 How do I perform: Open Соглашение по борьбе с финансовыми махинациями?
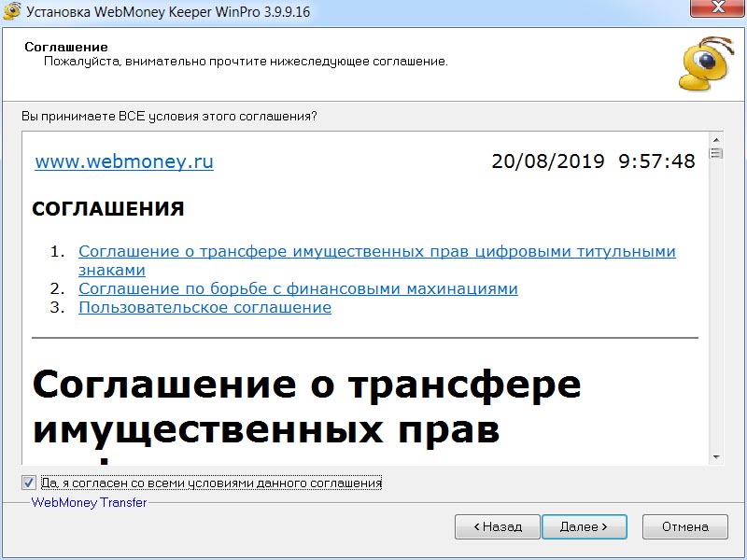(298, 288)
